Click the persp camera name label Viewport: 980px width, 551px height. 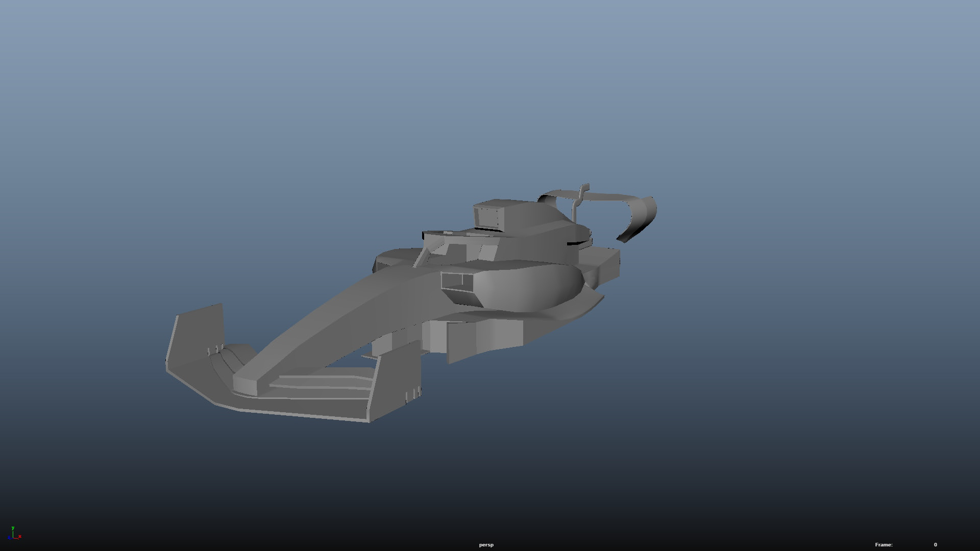(x=486, y=545)
